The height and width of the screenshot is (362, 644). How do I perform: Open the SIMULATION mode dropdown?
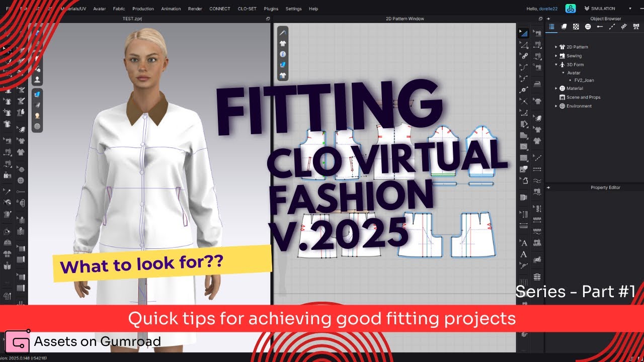[603, 9]
